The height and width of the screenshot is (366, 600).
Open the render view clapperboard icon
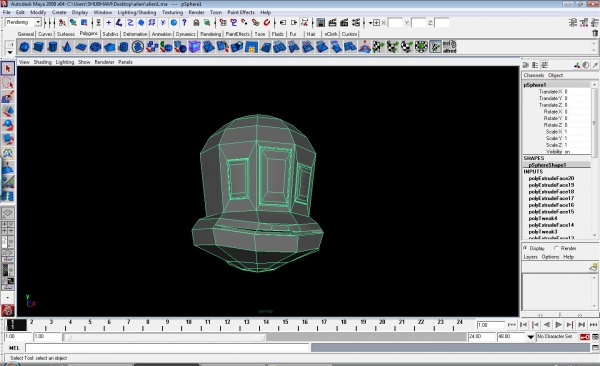tap(333, 23)
